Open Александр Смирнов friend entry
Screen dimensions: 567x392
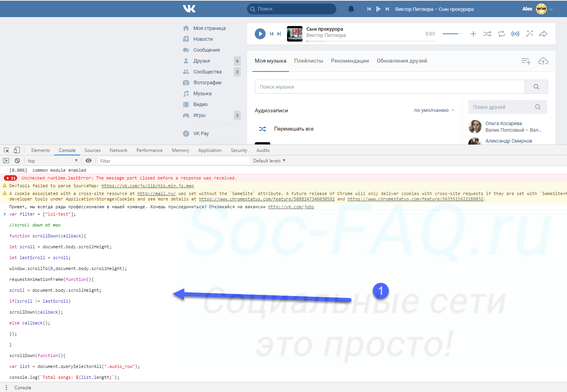(x=508, y=141)
